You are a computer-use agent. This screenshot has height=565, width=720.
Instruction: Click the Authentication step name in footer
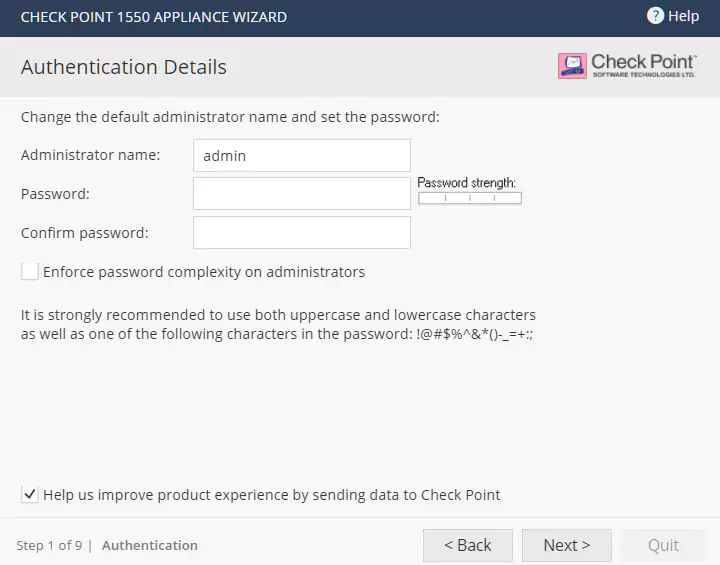click(x=150, y=545)
